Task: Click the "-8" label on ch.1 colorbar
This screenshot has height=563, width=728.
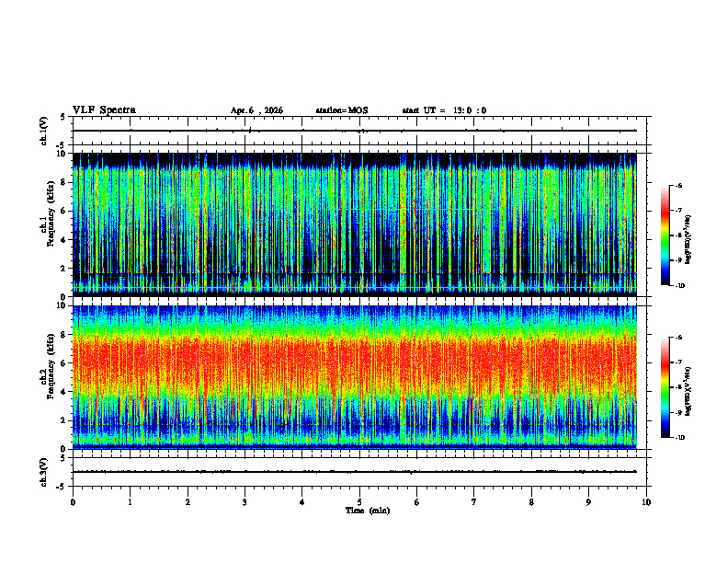Action: pyautogui.click(x=677, y=236)
